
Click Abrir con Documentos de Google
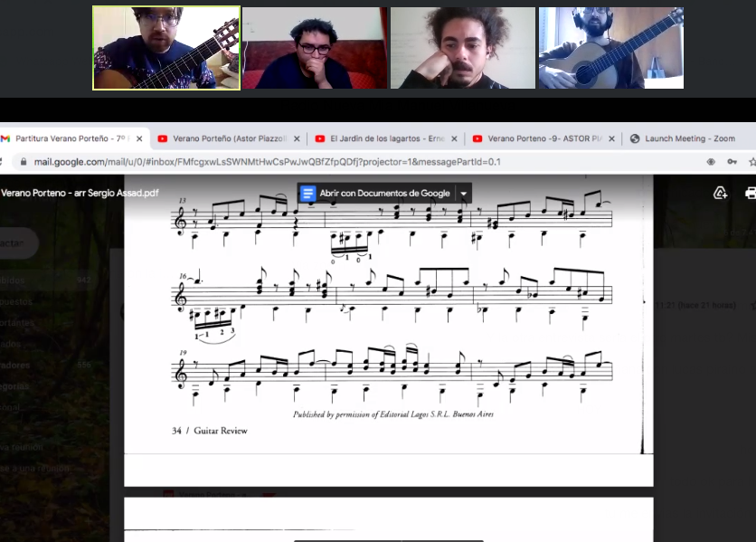click(384, 194)
